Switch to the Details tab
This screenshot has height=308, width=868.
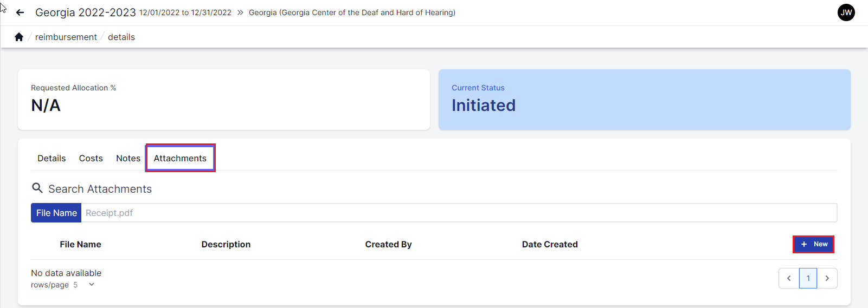[x=52, y=158]
